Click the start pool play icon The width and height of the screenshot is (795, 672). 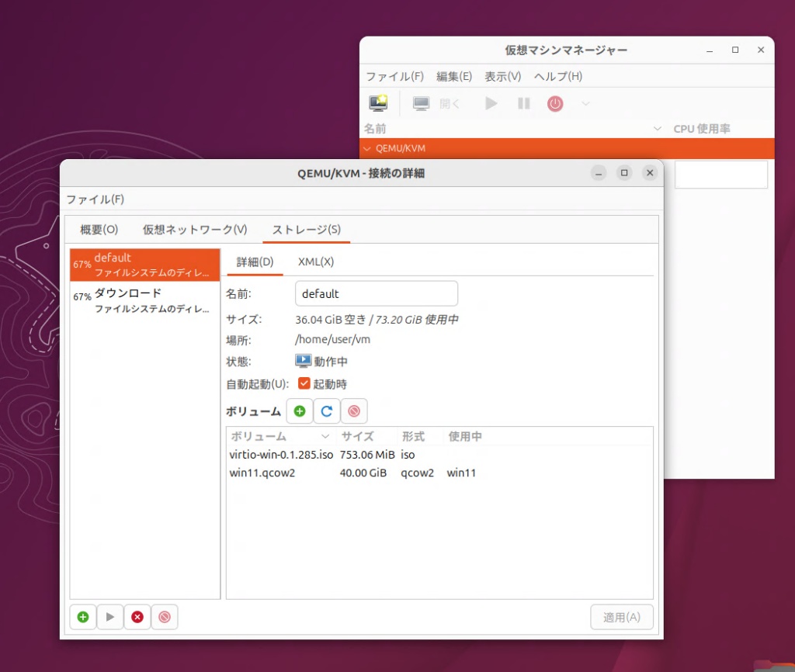(x=110, y=617)
